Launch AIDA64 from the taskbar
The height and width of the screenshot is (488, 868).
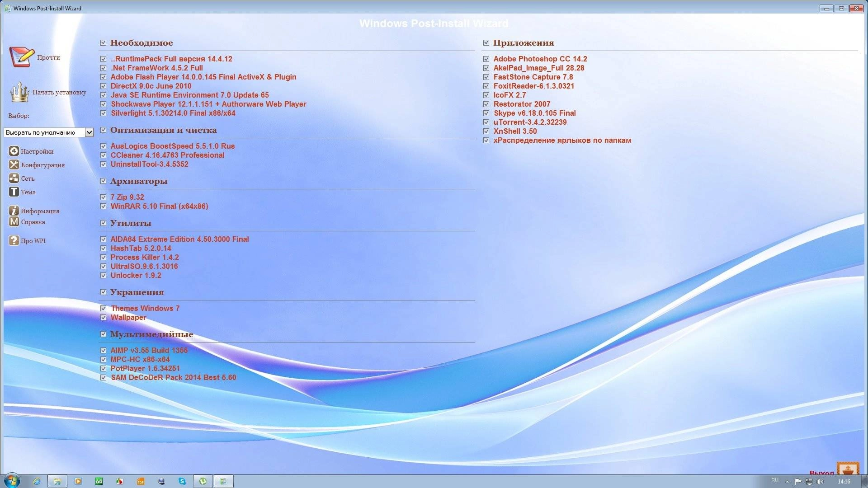coord(99,481)
